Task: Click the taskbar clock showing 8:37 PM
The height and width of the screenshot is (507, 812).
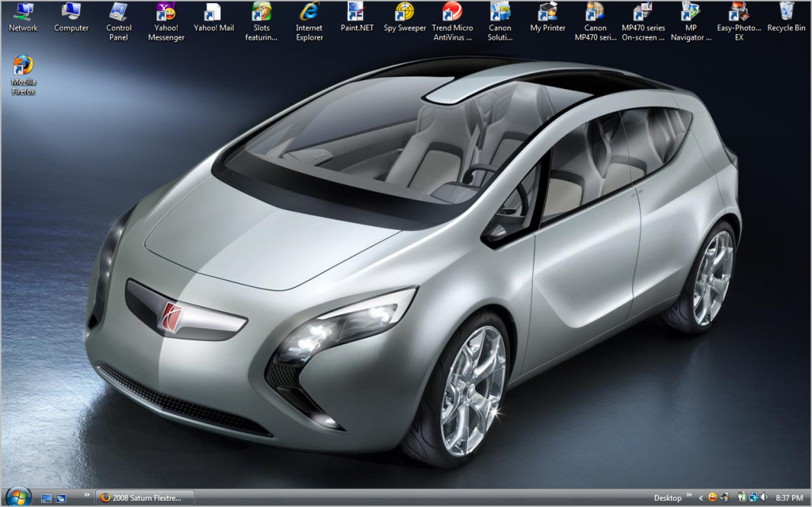Action: (x=789, y=498)
